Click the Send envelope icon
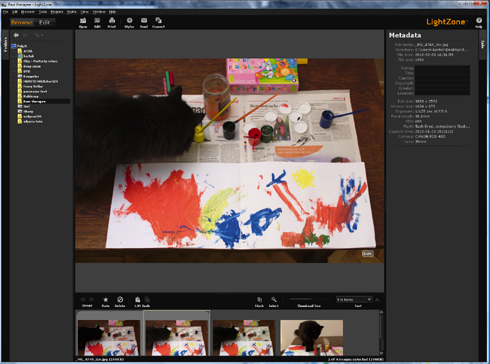Screen dimensions: 490x364 pos(144,22)
